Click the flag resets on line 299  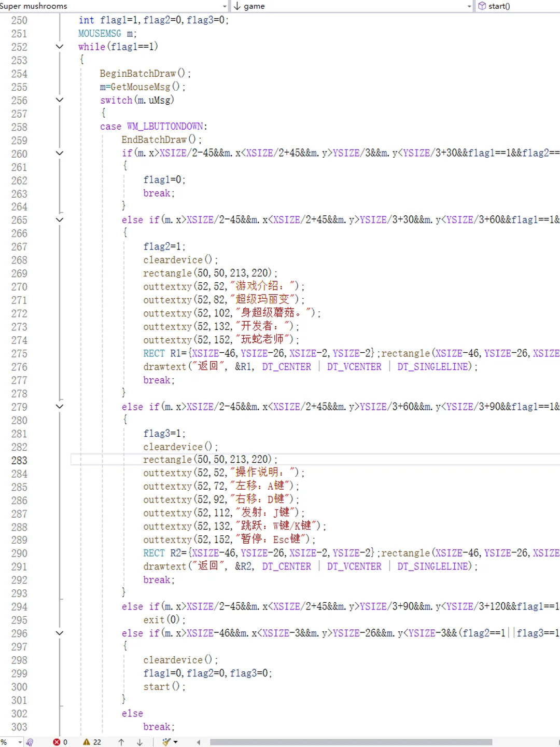(207, 673)
